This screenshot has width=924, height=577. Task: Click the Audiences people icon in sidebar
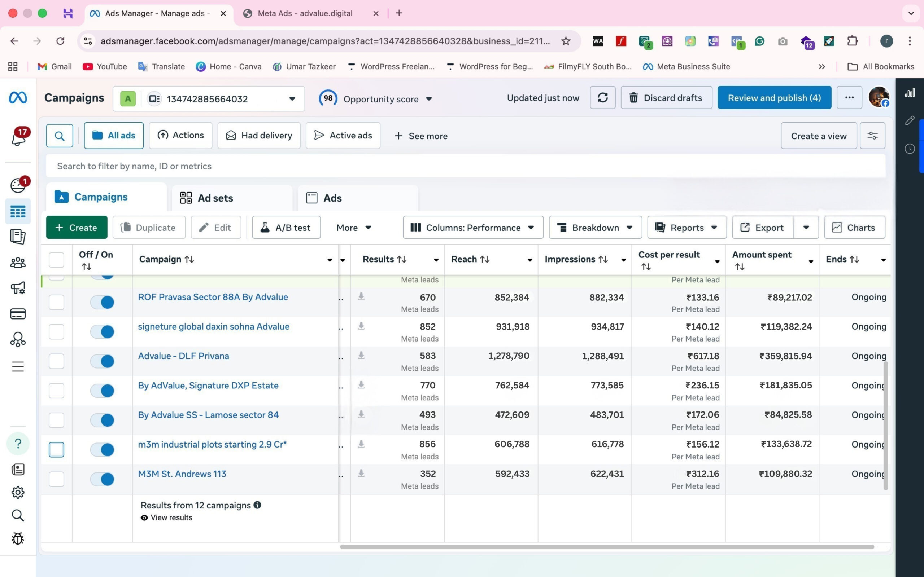[x=18, y=263]
